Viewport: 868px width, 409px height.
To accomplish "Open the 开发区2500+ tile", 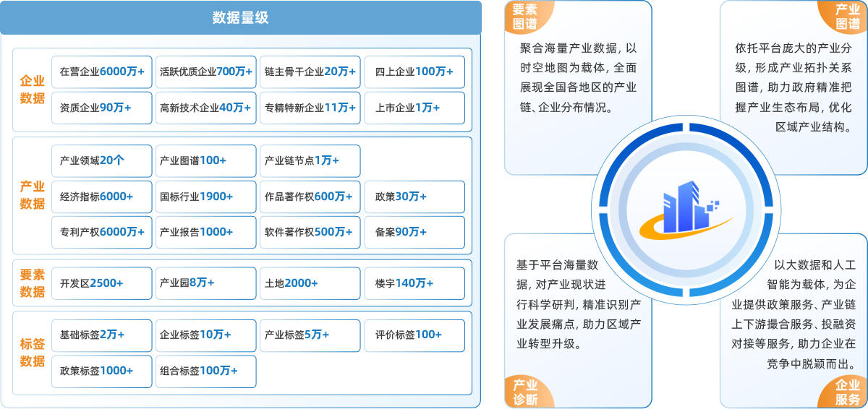I will click(102, 283).
